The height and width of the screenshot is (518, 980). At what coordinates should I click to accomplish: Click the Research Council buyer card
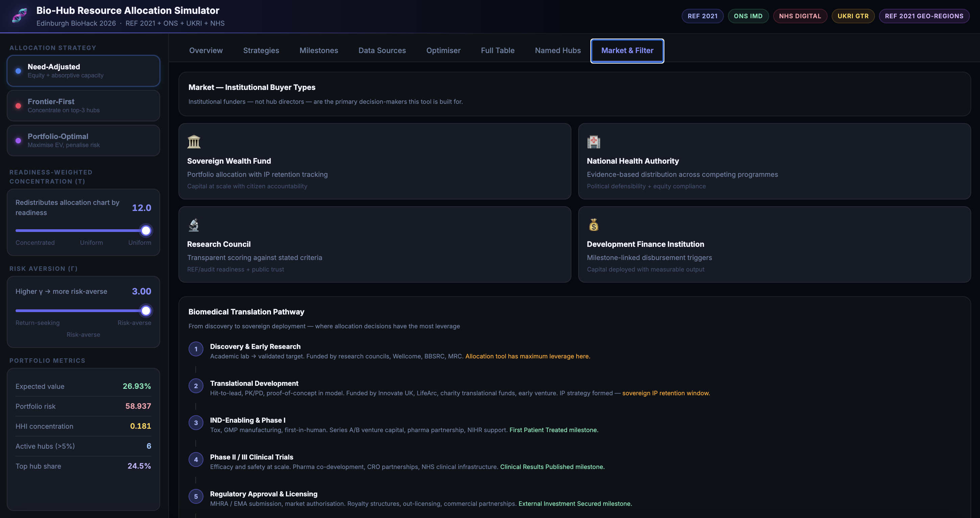(374, 244)
